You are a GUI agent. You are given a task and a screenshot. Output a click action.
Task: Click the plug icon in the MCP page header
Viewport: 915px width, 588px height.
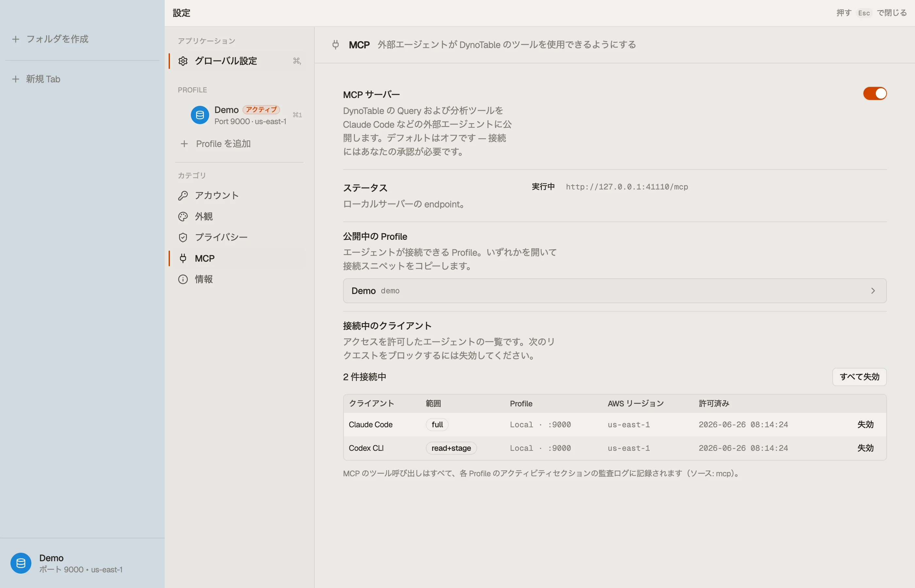[x=335, y=45]
